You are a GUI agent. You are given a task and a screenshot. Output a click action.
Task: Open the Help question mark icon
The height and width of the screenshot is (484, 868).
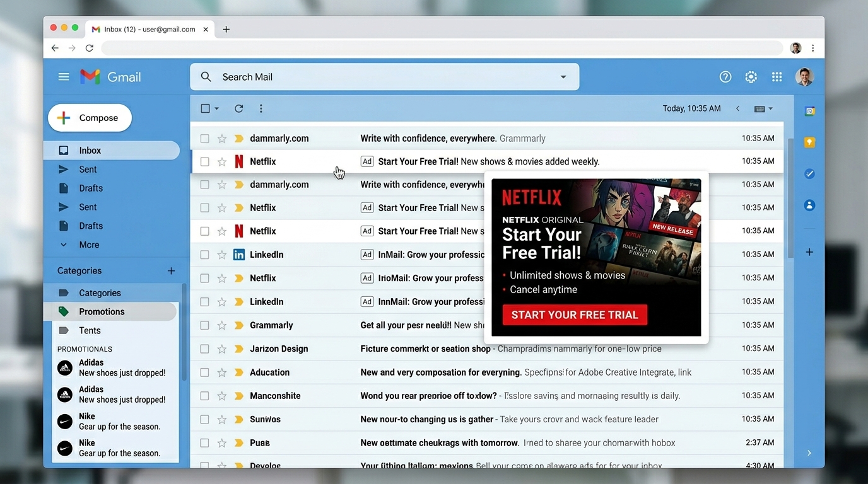click(725, 77)
